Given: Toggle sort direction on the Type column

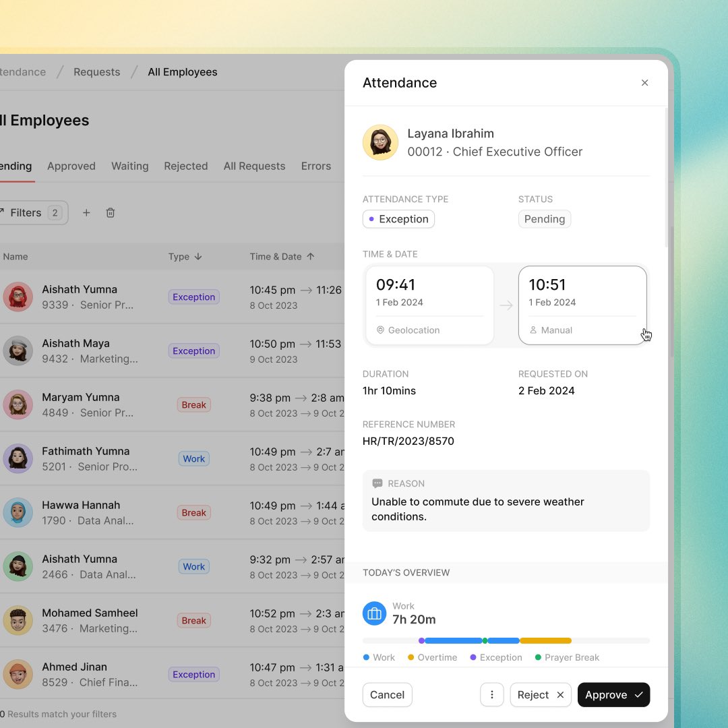Looking at the screenshot, I should click(198, 256).
